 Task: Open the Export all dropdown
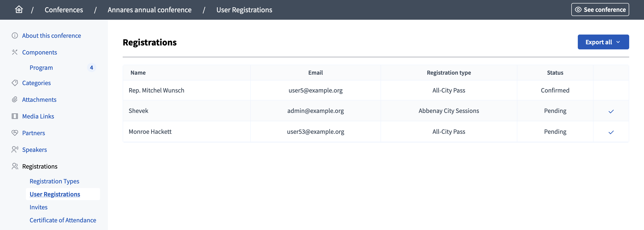coord(603,42)
